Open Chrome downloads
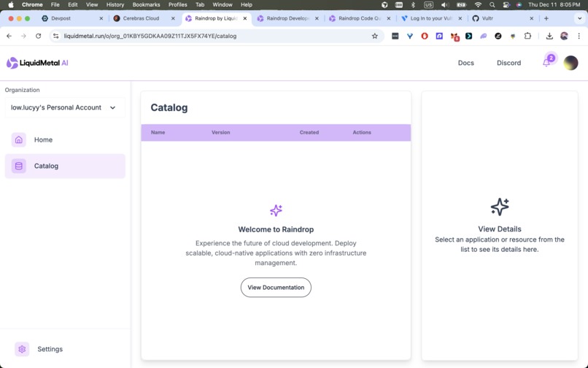Viewport: 588px width, 368px height. (549, 36)
